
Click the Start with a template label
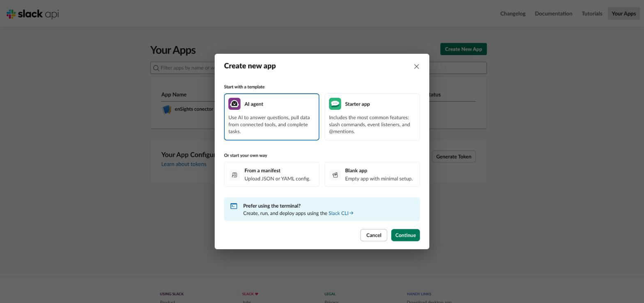tap(244, 87)
